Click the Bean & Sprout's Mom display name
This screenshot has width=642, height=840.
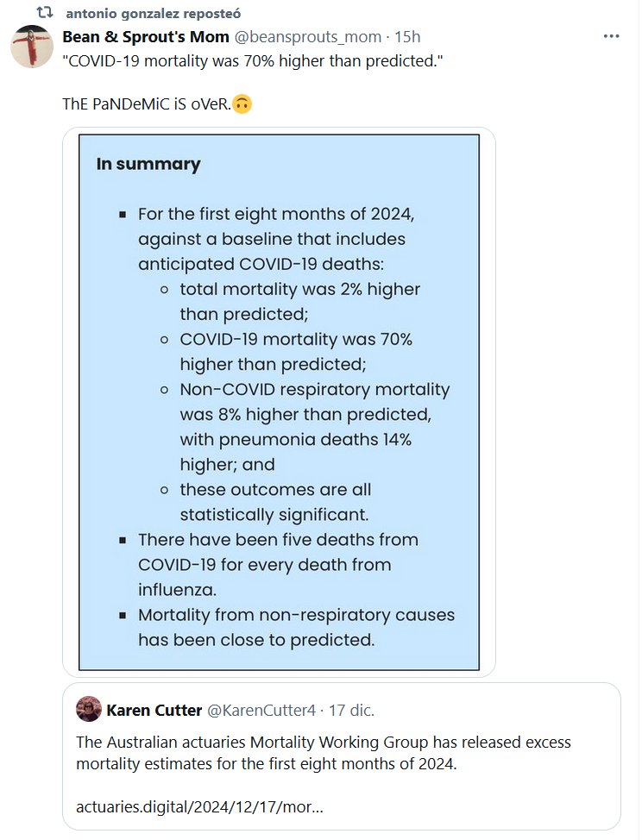click(147, 37)
